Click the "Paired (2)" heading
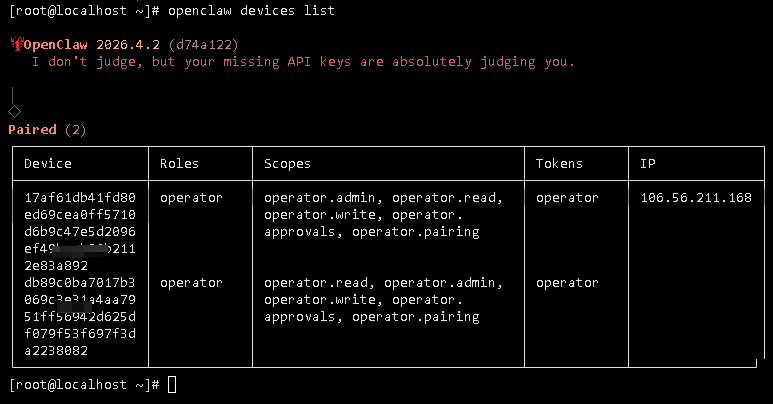 [x=47, y=130]
